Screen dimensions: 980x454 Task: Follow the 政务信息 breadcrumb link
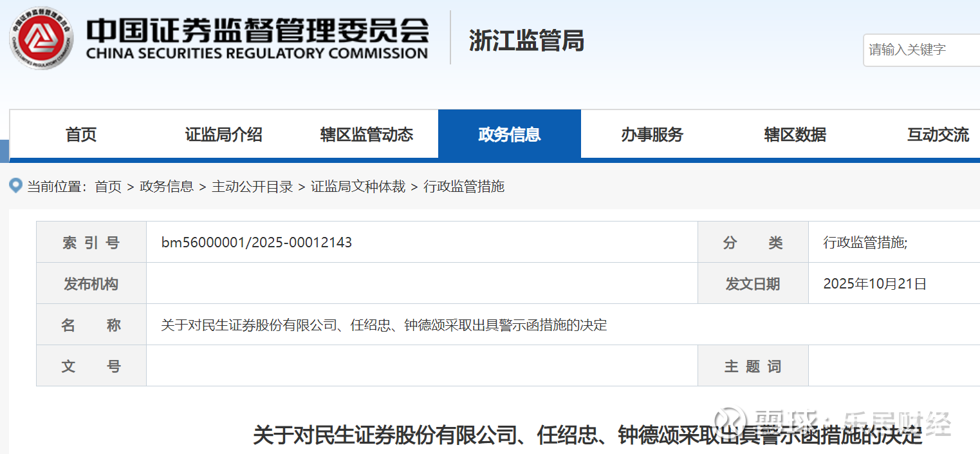point(167,187)
